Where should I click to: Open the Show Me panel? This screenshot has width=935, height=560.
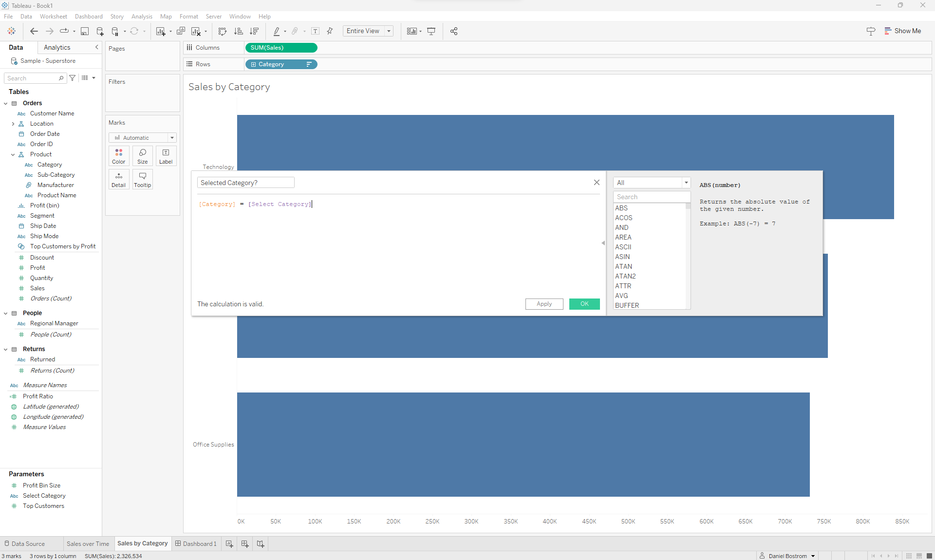(902, 31)
